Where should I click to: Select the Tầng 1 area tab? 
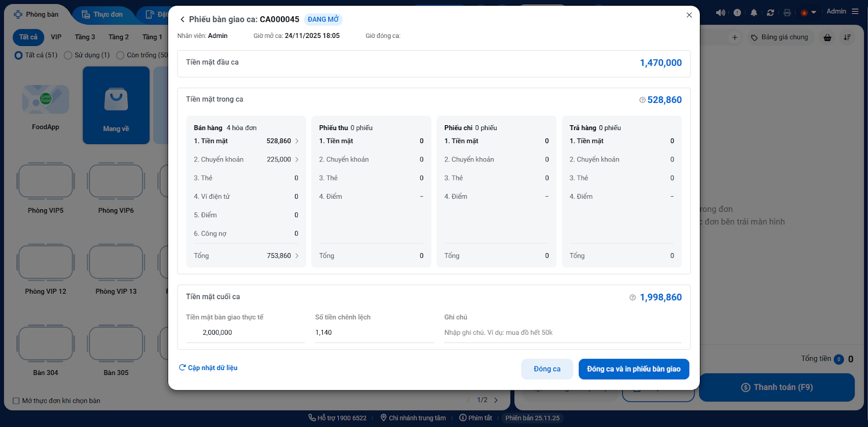pyautogui.click(x=152, y=37)
